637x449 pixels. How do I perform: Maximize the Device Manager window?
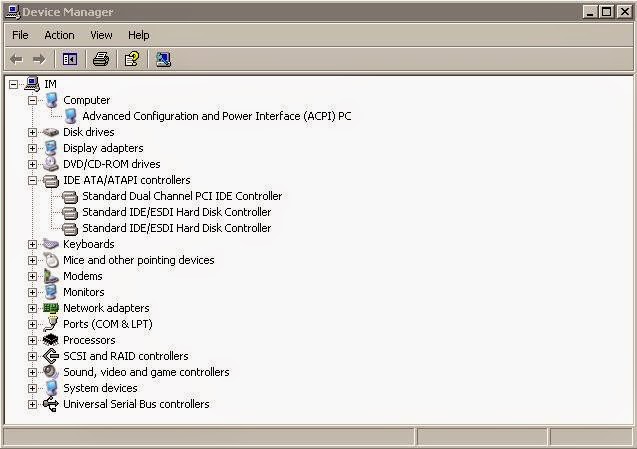tap(607, 12)
